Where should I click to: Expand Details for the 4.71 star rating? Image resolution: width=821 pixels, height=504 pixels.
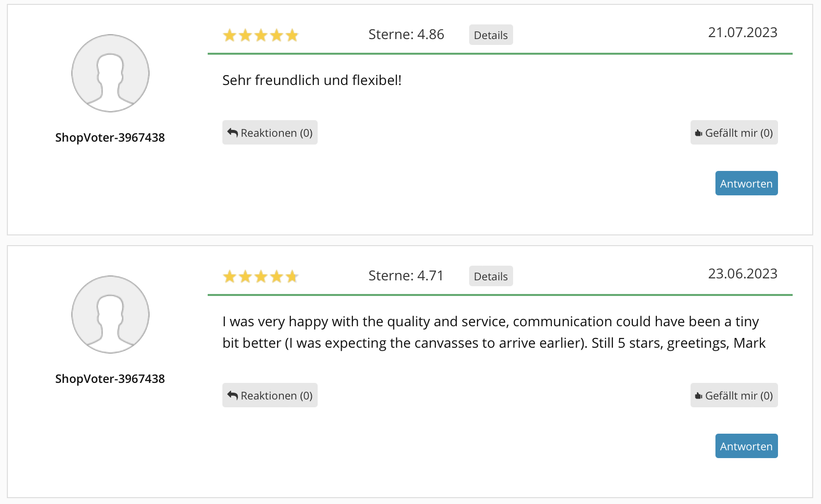(x=491, y=276)
